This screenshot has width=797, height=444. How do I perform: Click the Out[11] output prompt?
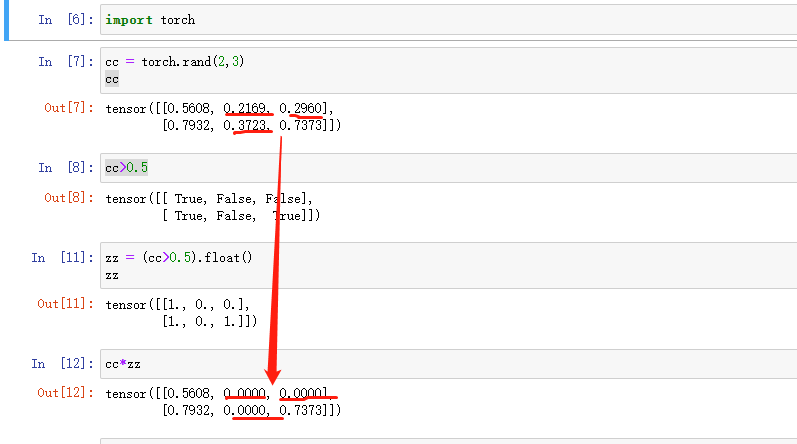coord(66,304)
